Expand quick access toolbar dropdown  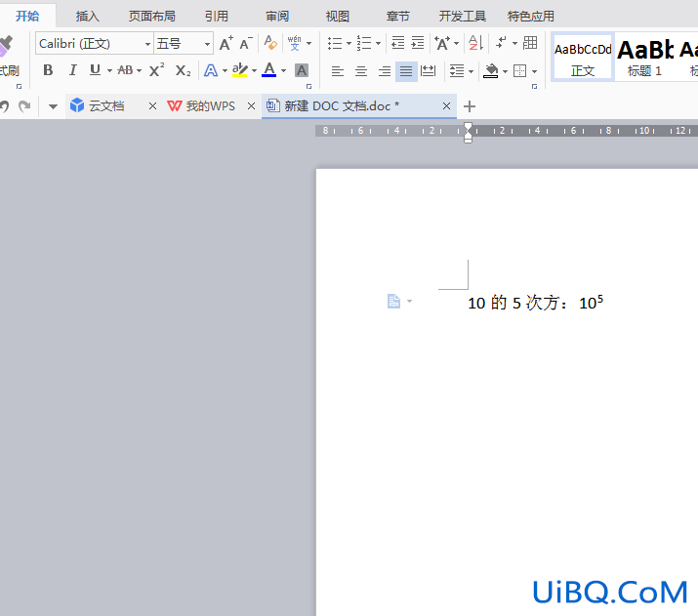point(53,106)
